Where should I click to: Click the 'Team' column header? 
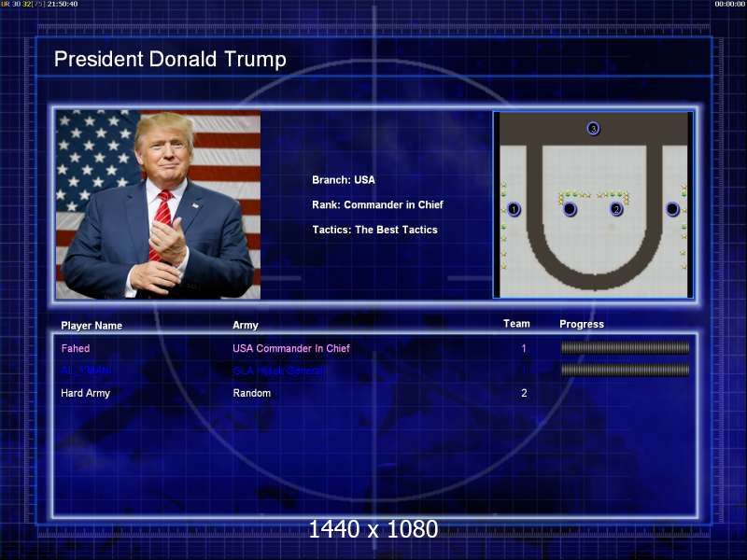point(516,324)
